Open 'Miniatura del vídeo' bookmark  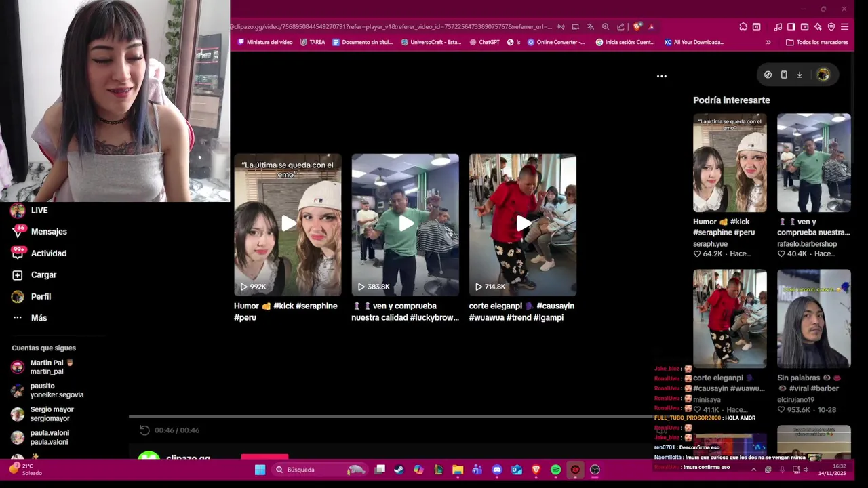coord(265,42)
